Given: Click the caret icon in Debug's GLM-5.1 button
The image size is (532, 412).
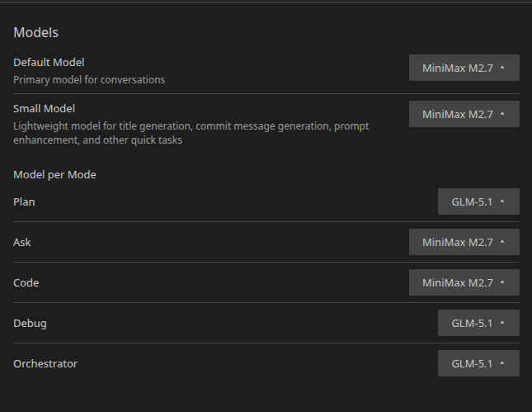Looking at the screenshot, I should click(502, 323).
